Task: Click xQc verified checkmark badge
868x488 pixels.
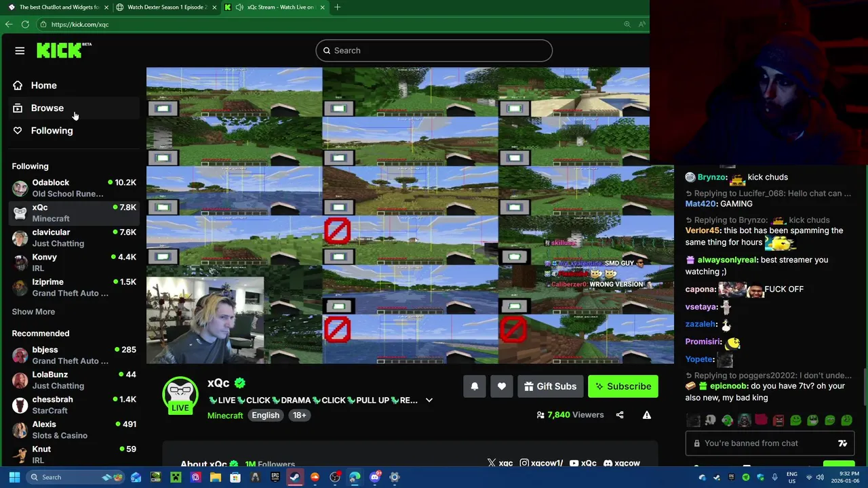Action: click(x=239, y=384)
